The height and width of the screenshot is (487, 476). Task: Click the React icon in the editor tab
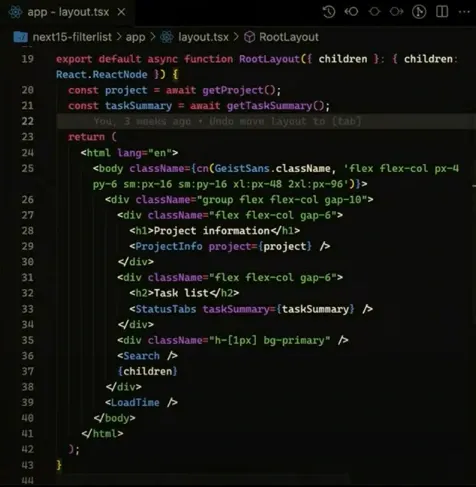(x=15, y=12)
